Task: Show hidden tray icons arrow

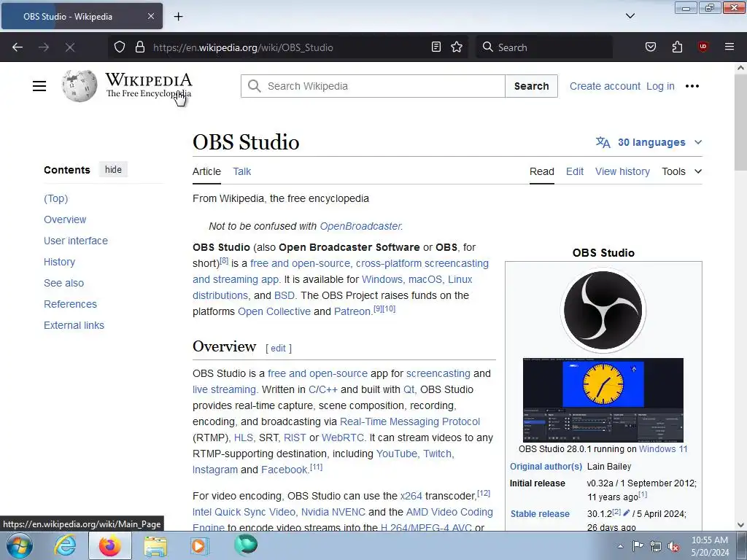Action: click(620, 546)
